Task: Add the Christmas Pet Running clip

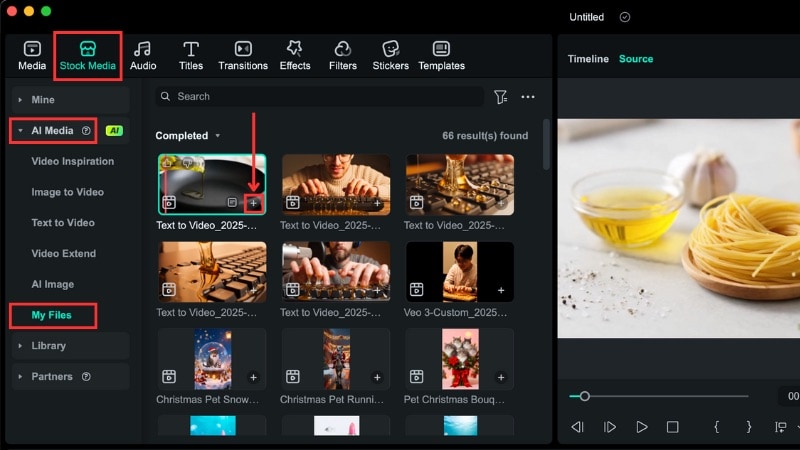Action: pyautogui.click(x=377, y=377)
